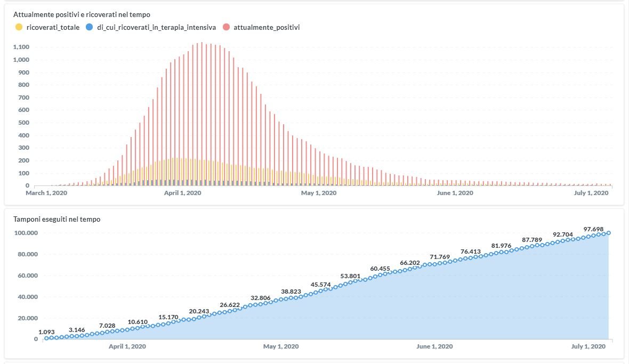Click the 66.202 data label
The height and width of the screenshot is (364, 629).
410,263
